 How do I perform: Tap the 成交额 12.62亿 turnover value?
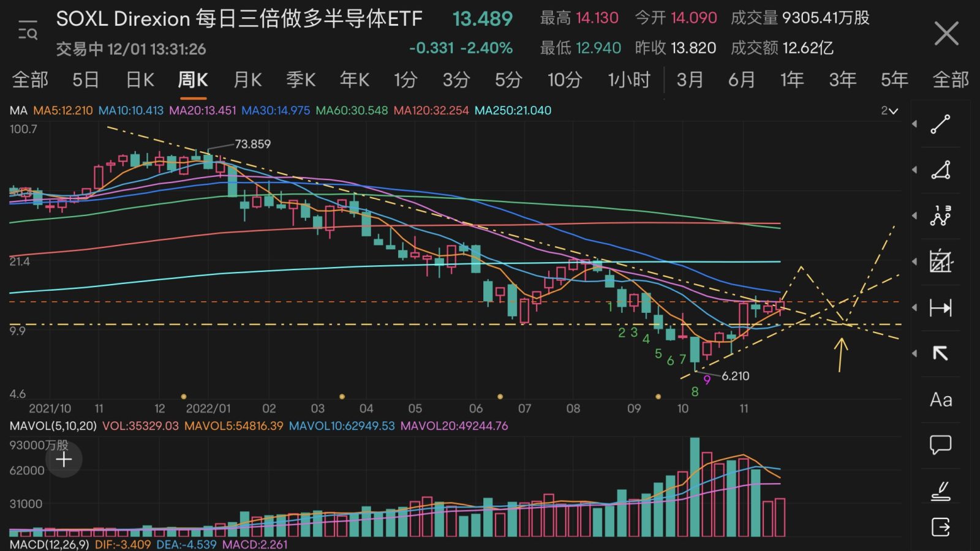point(782,48)
